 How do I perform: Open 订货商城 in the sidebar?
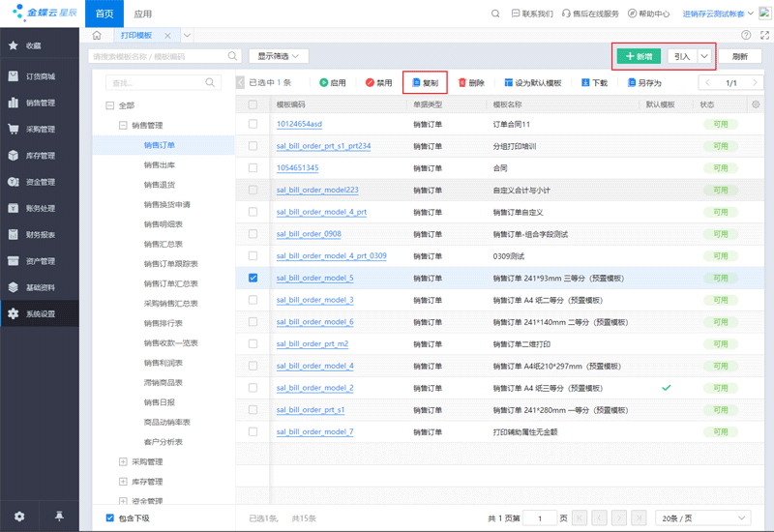[x=40, y=76]
